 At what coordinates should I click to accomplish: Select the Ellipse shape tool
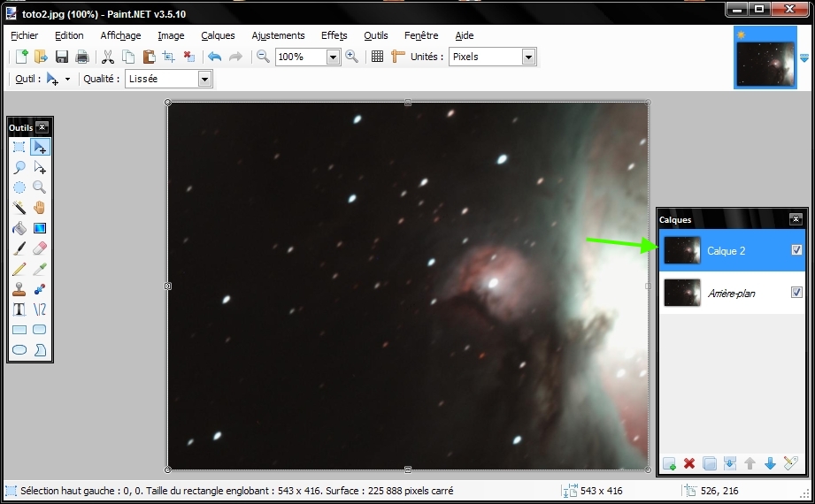pyautogui.click(x=19, y=349)
